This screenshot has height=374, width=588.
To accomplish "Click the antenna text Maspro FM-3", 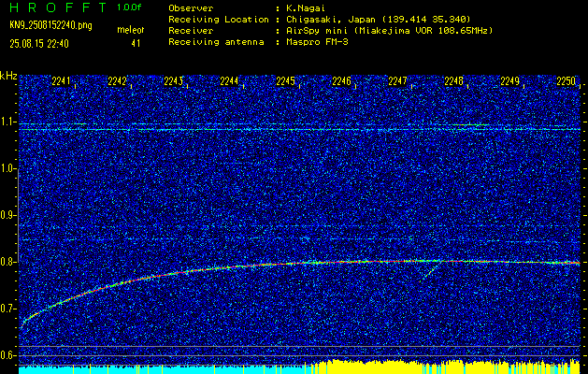I will [317, 42].
